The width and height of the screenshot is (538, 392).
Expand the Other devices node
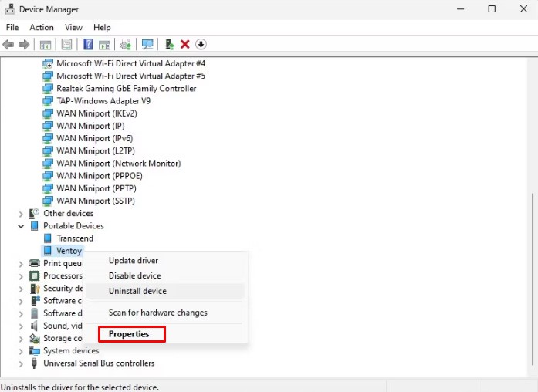tap(21, 214)
